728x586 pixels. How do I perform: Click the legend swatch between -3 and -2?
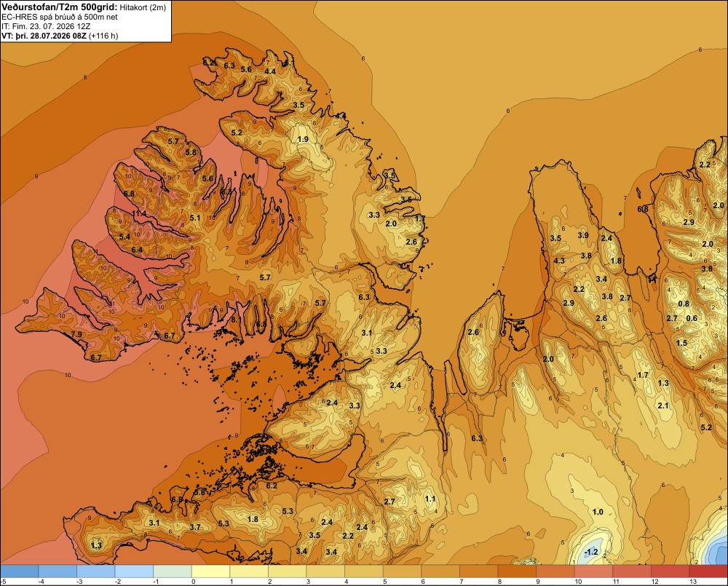95,571
